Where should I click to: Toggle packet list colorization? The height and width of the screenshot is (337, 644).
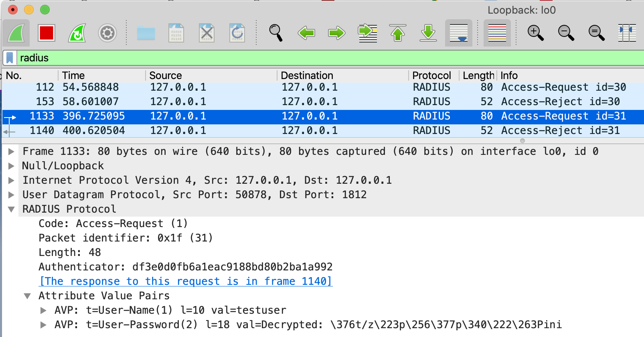(x=497, y=33)
